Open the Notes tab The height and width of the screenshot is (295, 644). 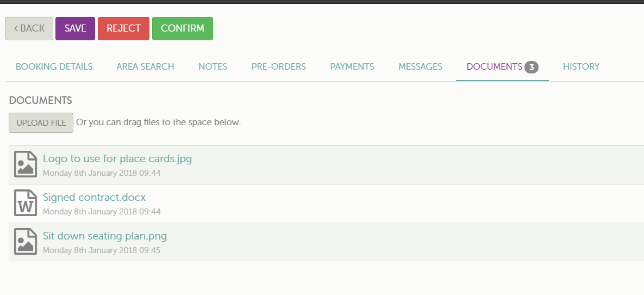(212, 66)
